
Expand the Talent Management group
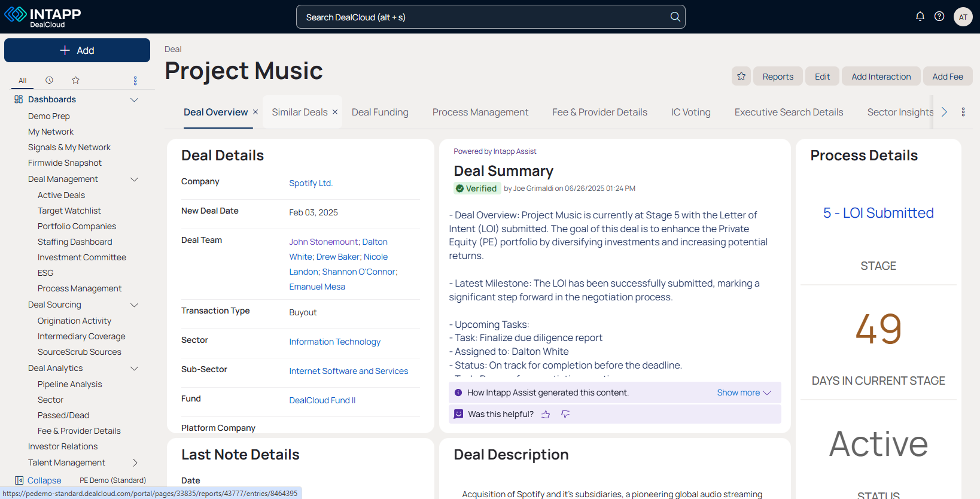pyautogui.click(x=135, y=463)
